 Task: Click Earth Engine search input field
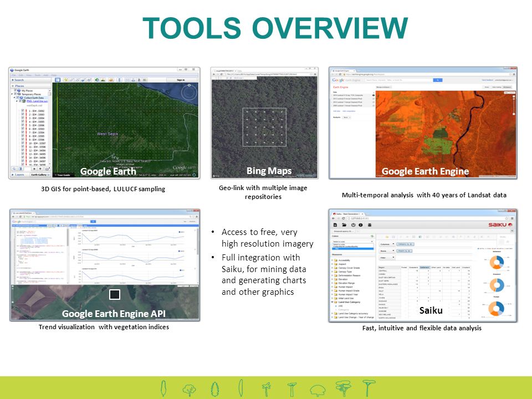coord(399,80)
